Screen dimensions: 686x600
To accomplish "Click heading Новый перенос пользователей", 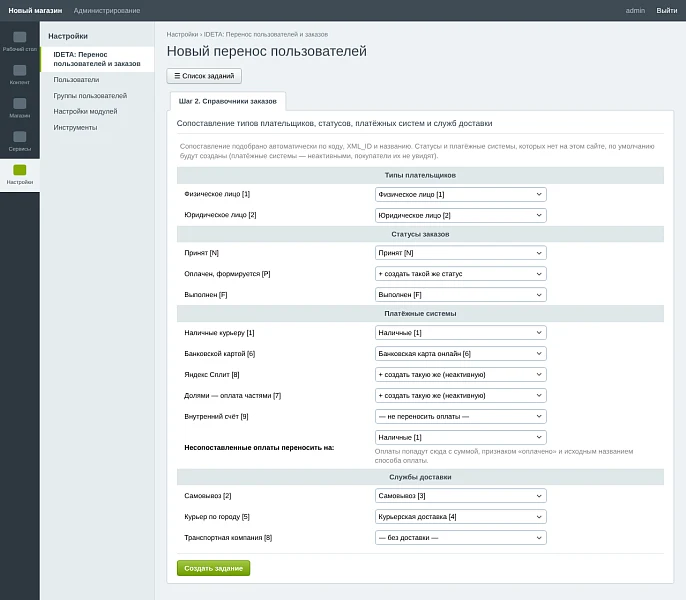I will click(266, 51).
